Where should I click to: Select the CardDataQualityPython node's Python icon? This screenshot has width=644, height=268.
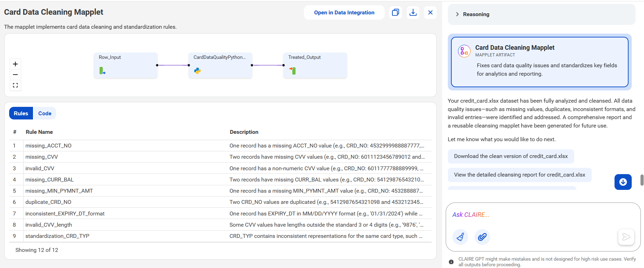[197, 71]
